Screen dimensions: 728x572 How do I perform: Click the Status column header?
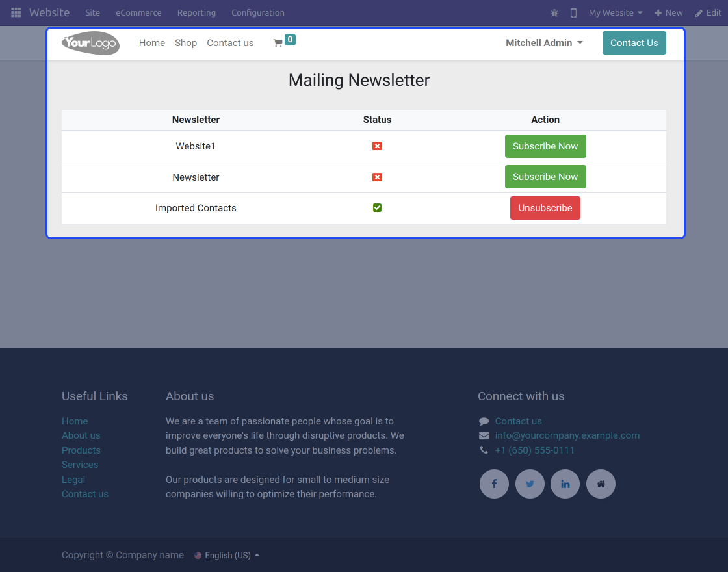[377, 120]
